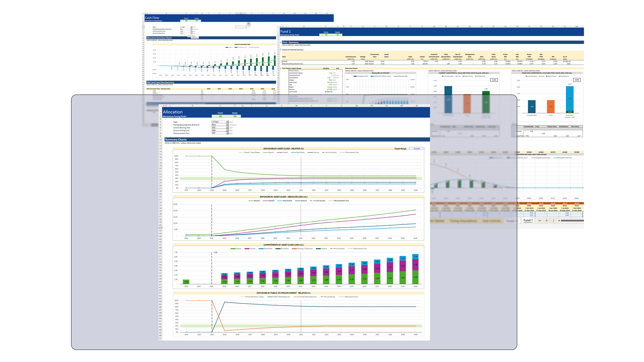Select 'Summary Charts' section header in Allocation

pyautogui.click(x=176, y=140)
